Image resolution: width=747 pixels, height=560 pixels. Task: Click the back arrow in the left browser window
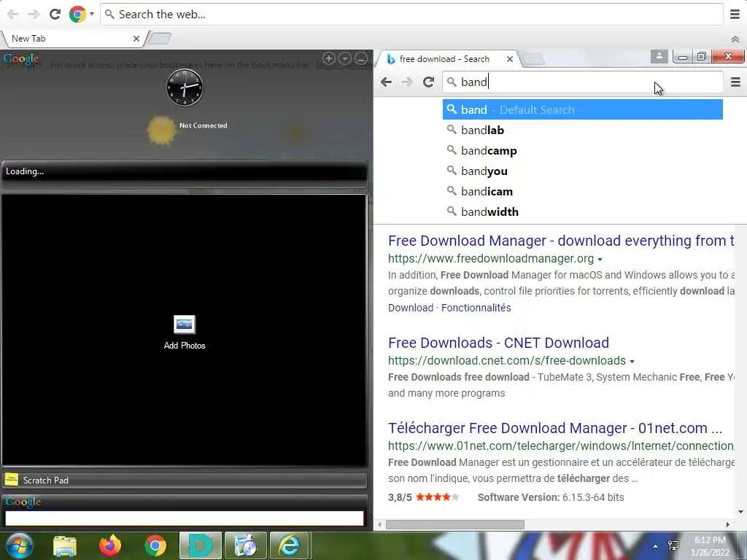13,15
